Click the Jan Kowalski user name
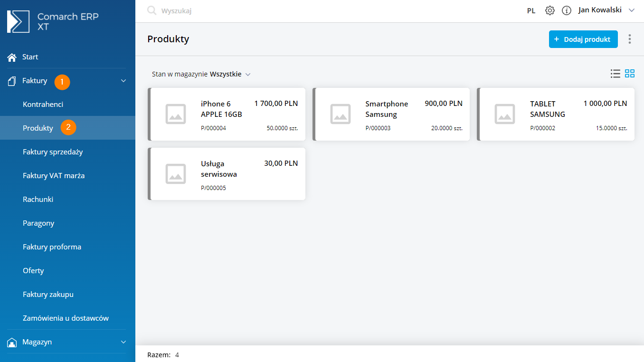The image size is (644, 362). coord(600,10)
